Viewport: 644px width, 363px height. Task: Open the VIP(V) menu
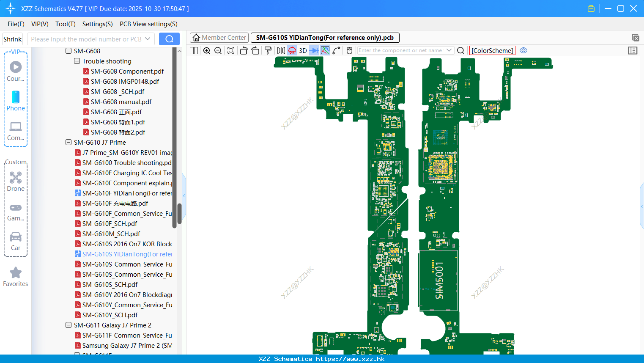coord(40,24)
